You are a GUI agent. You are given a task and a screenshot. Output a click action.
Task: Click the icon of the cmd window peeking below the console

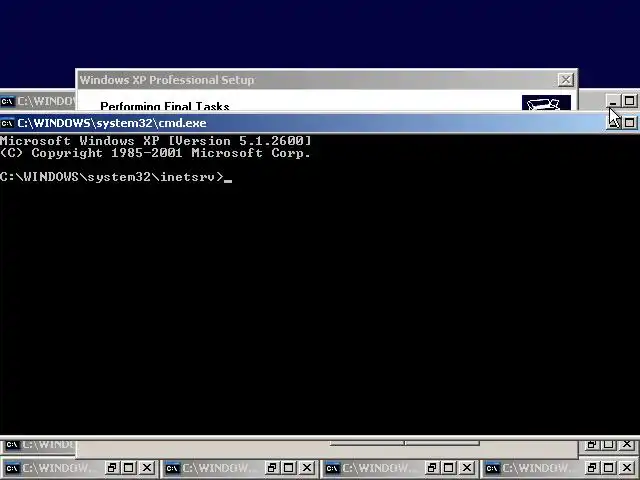pos(12,444)
